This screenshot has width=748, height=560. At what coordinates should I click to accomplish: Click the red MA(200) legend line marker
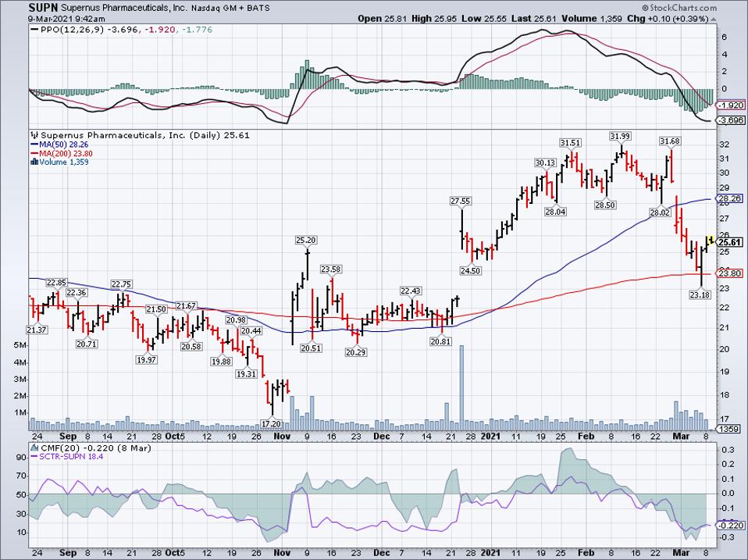(x=34, y=154)
